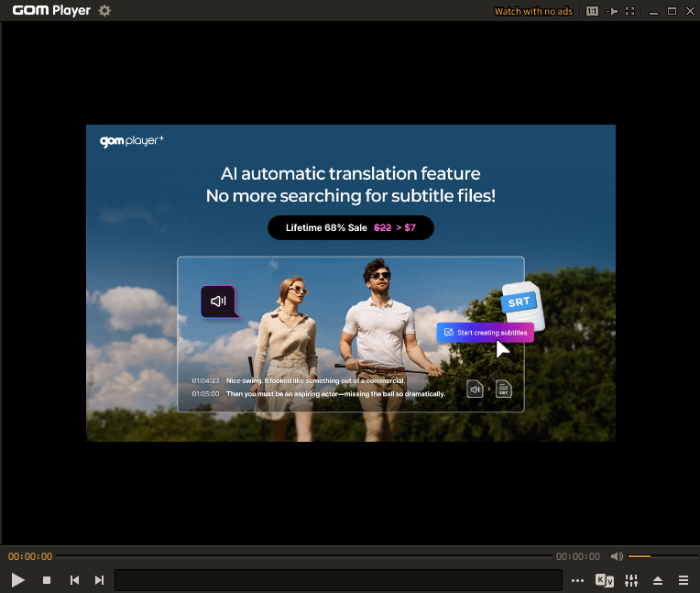700x593 pixels.
Task: Mute audio using the speaker icon
Action: pyautogui.click(x=617, y=556)
